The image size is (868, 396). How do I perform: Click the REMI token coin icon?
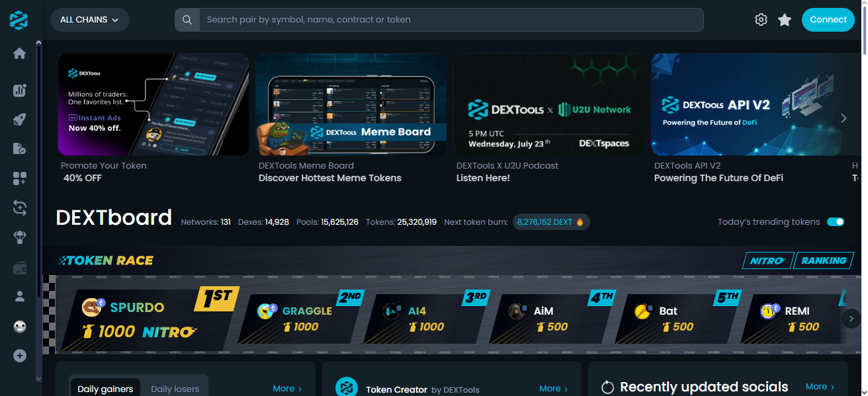[769, 311]
